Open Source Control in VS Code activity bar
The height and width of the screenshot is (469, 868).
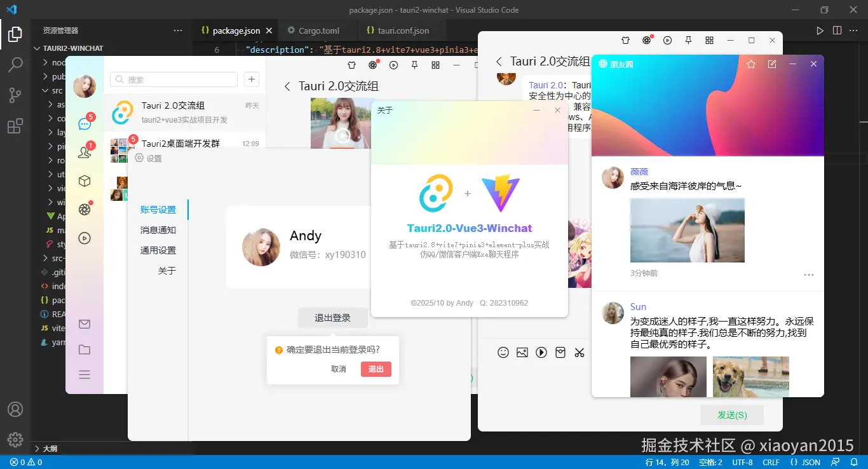coord(15,95)
